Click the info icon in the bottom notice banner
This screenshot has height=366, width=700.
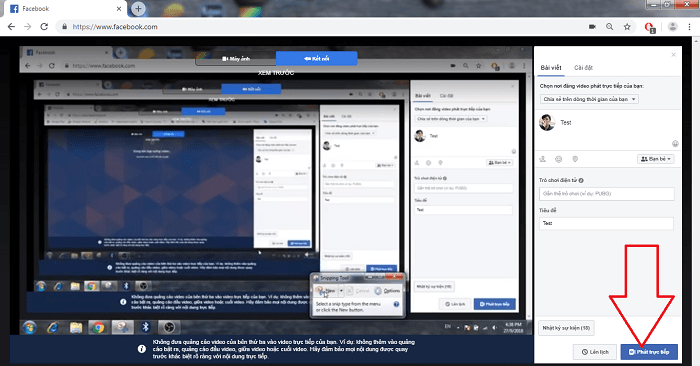click(142, 349)
